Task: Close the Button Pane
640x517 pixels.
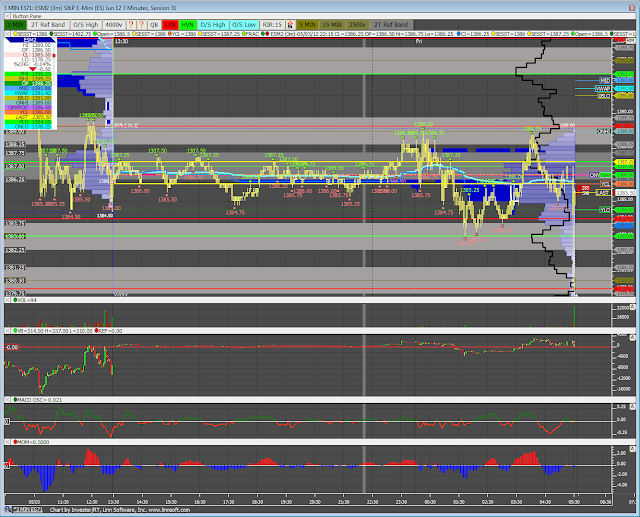Action: pos(7,16)
